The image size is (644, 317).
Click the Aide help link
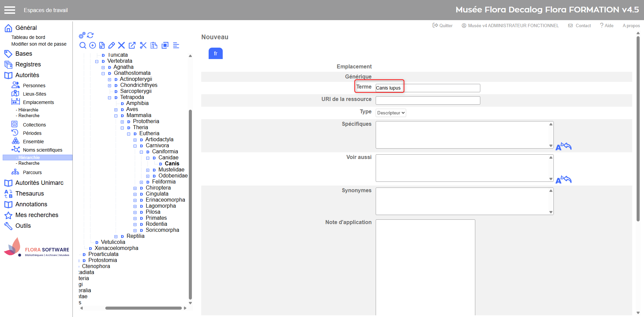coord(607,25)
